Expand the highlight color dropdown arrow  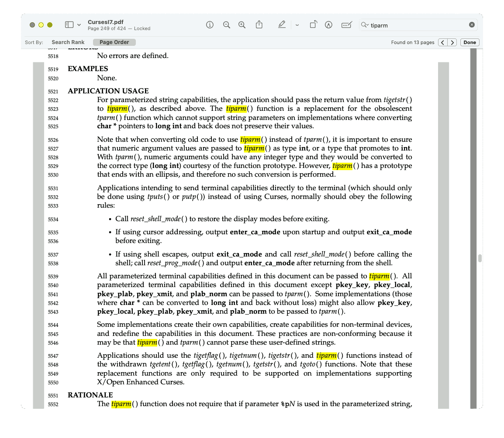pos(297,25)
